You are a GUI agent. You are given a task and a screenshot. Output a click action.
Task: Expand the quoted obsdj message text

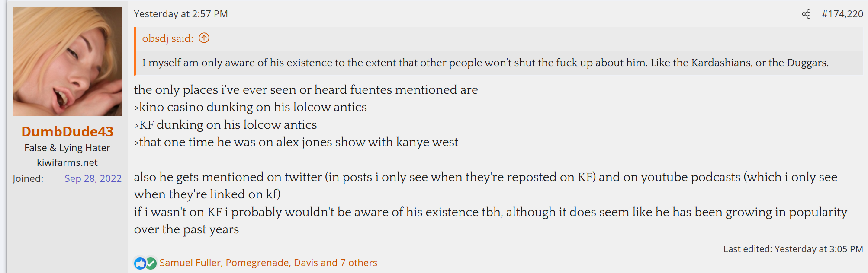(x=485, y=63)
